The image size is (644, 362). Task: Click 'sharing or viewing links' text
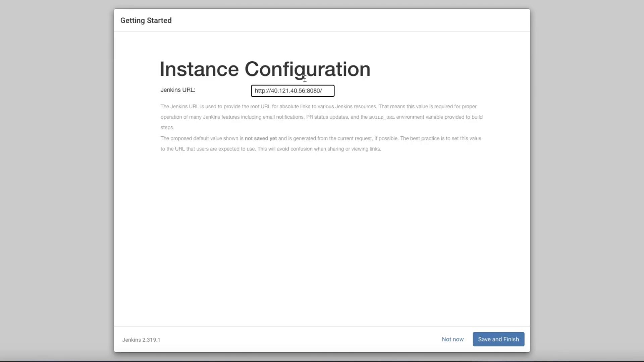[x=354, y=149]
